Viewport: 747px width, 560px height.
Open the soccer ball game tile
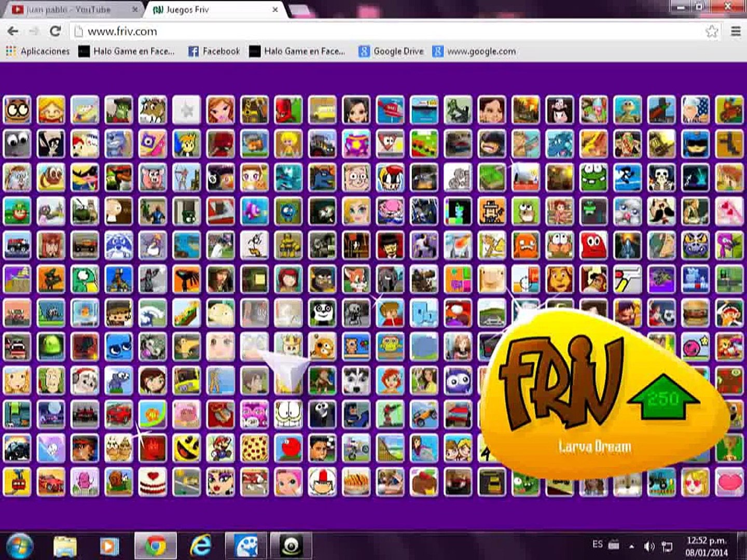(x=661, y=313)
